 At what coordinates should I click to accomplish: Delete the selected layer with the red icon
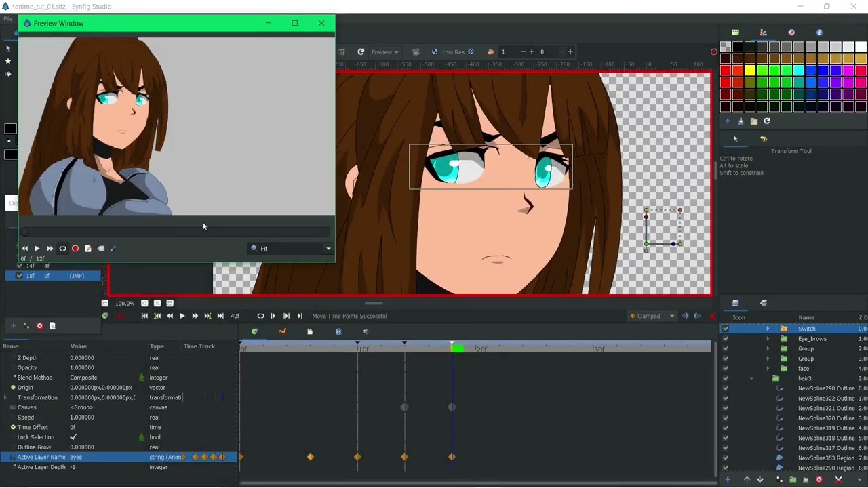pyautogui.click(x=818, y=480)
